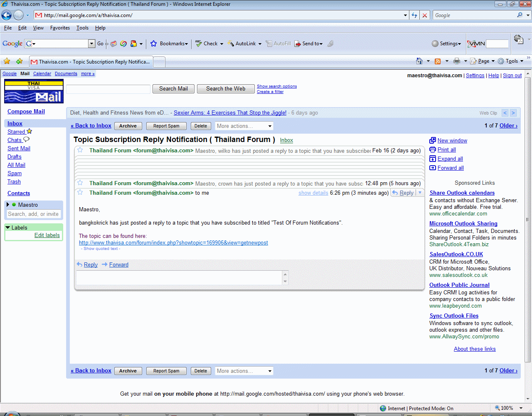532x416 pixels.
Task: Click the Expand all icon
Action: click(x=433, y=159)
